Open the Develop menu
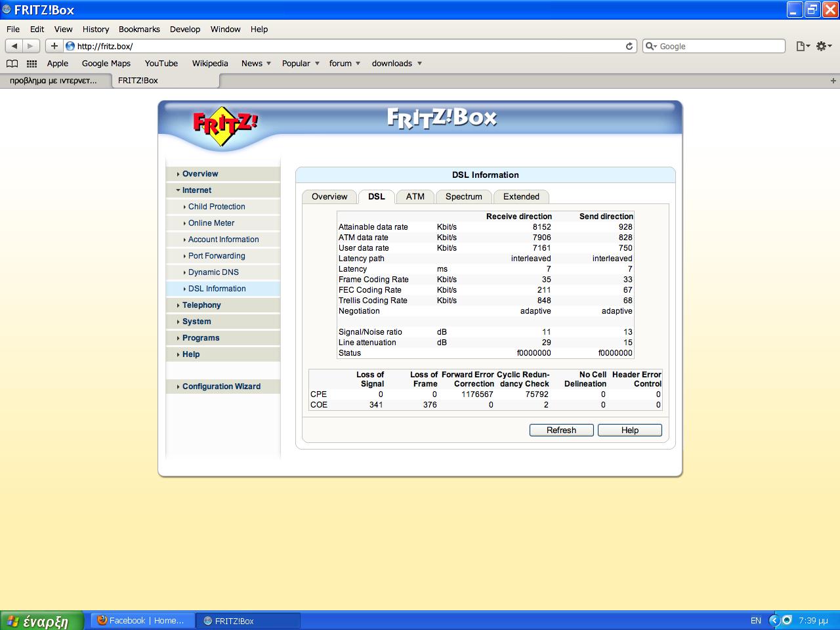 [185, 29]
